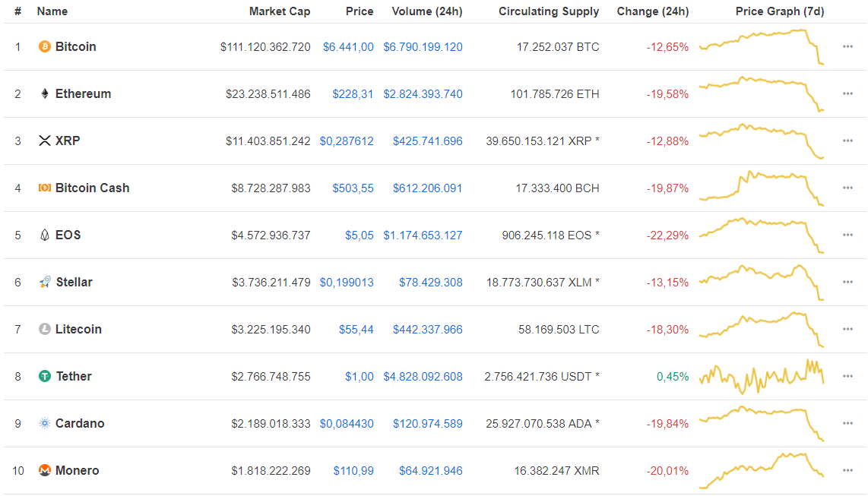Sort by the Volume (24h) column header
Image resolution: width=868 pixels, height=496 pixels.
click(427, 11)
